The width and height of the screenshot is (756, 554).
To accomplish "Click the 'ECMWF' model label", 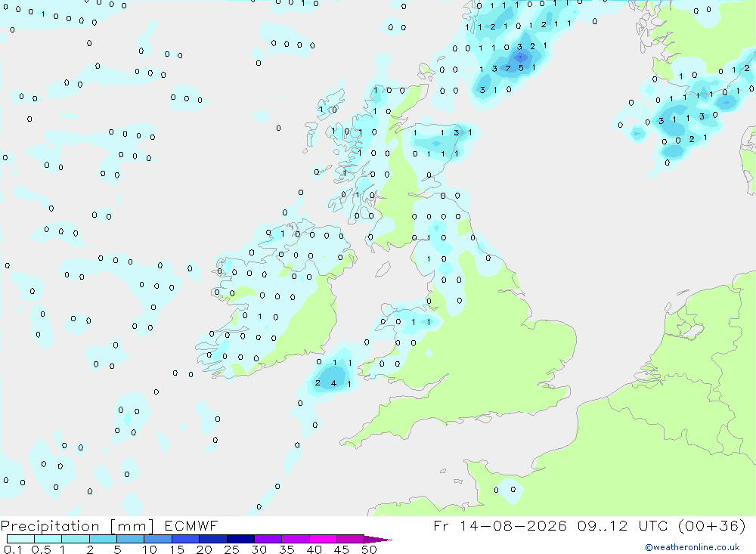I will coord(191,526).
